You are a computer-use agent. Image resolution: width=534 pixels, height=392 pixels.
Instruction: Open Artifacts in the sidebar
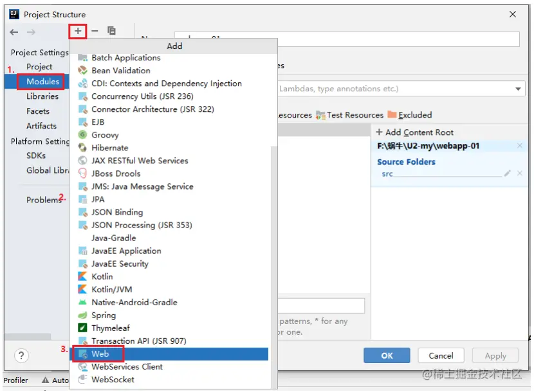coord(41,126)
